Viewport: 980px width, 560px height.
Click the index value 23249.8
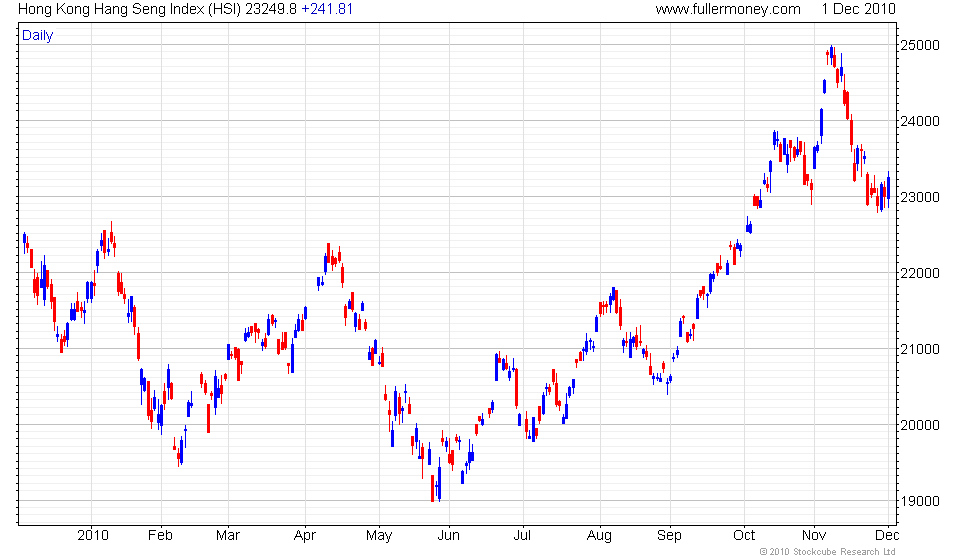pyautogui.click(x=271, y=9)
